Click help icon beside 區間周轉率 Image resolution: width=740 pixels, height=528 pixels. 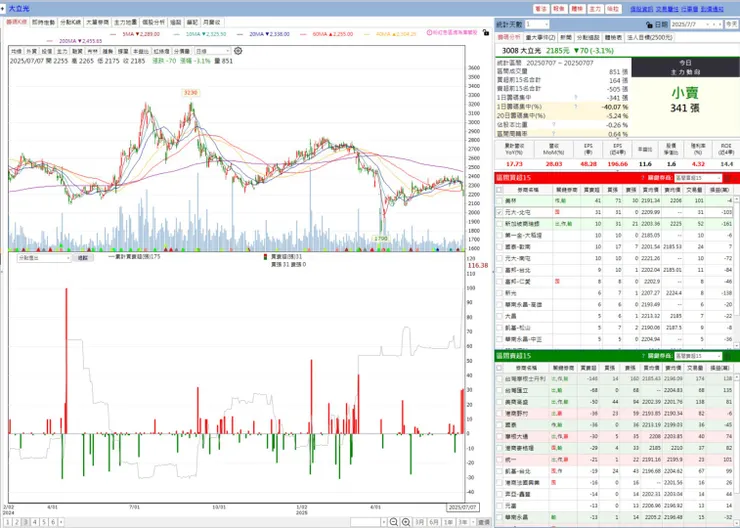pyautogui.click(x=553, y=134)
